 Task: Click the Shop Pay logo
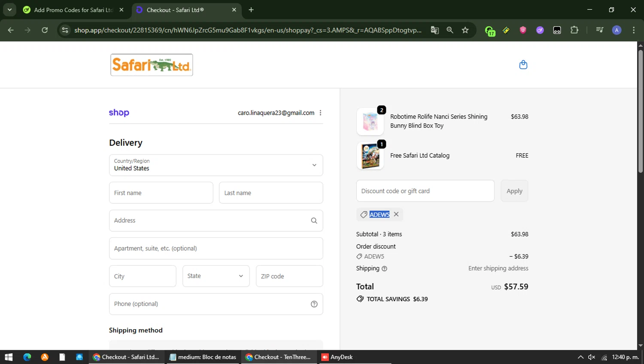pos(119,113)
